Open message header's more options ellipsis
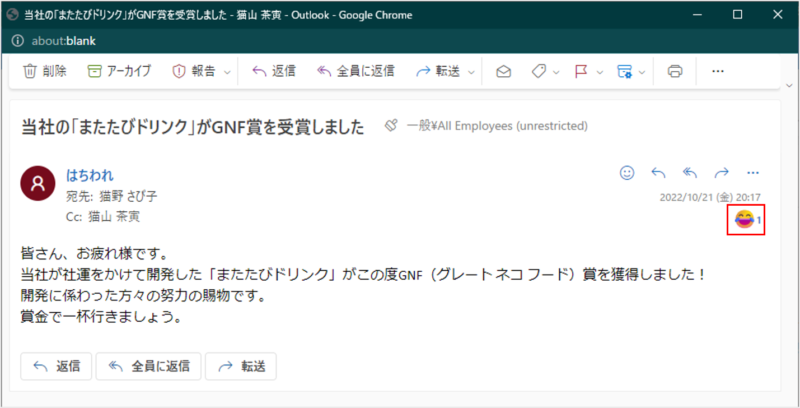The image size is (800, 408). [753, 172]
